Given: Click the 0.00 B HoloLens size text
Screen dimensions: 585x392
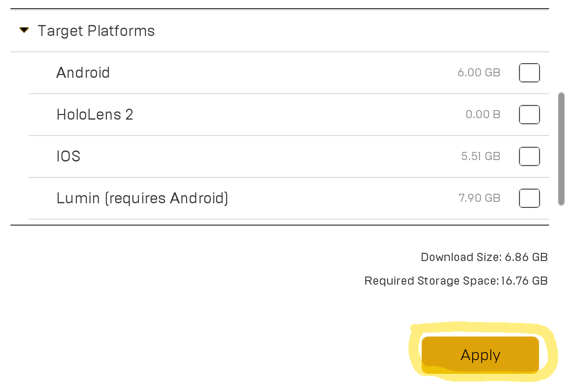Looking at the screenshot, I should point(483,115).
